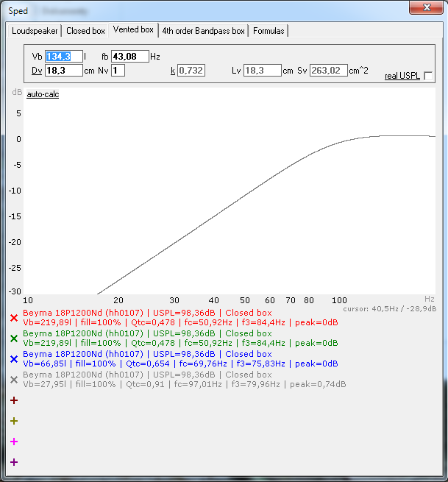Open the Closed box tab
Viewport: 448px width, 482px height.
click(x=85, y=31)
